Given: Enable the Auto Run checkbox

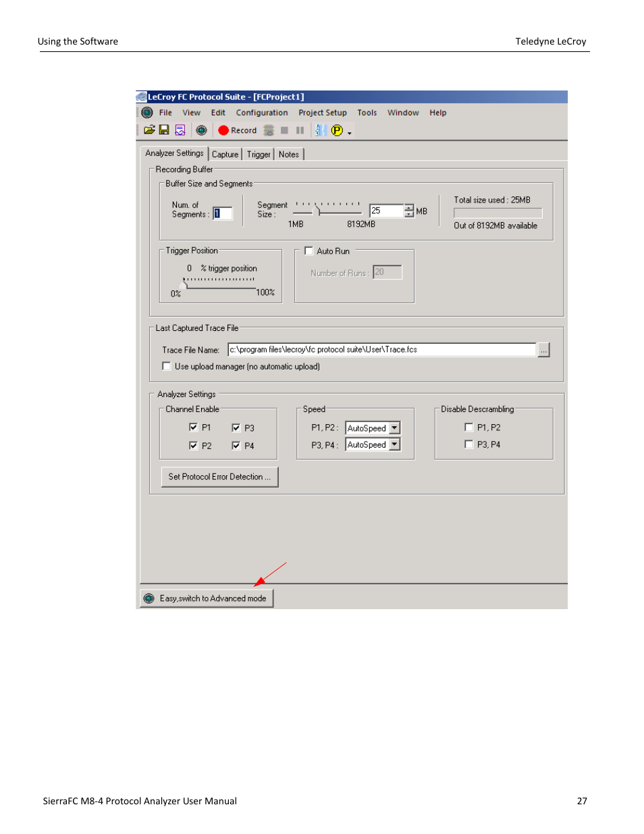Looking at the screenshot, I should click(309, 251).
